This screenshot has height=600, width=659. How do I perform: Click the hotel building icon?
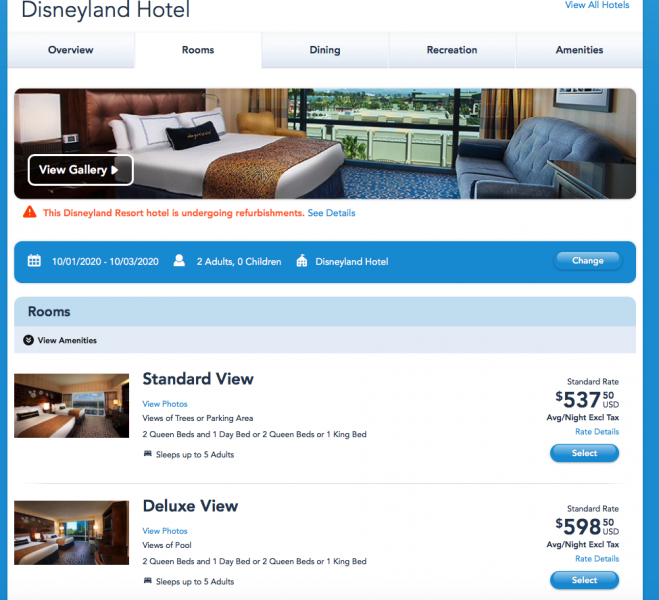click(302, 261)
